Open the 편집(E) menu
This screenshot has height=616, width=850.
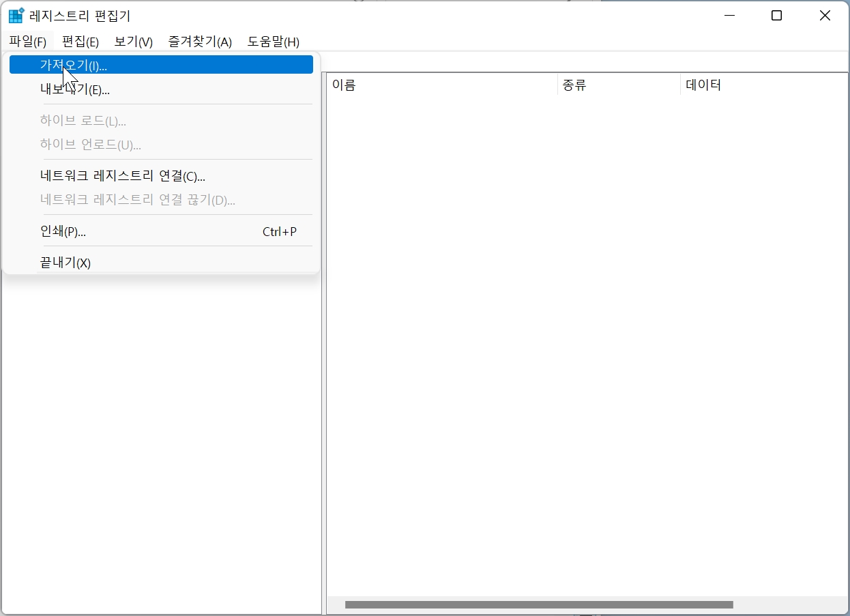[80, 42]
